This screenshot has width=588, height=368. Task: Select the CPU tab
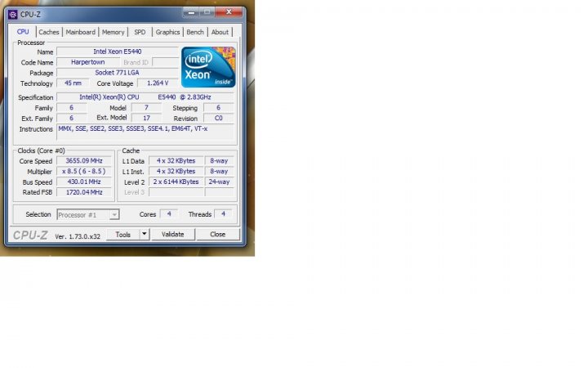pyautogui.click(x=23, y=32)
